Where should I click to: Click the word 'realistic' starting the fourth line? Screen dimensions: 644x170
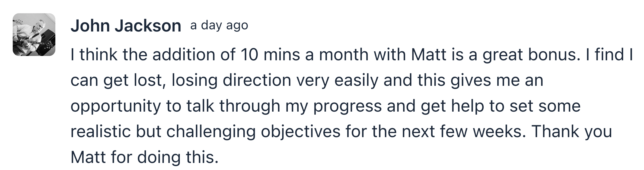(101, 132)
